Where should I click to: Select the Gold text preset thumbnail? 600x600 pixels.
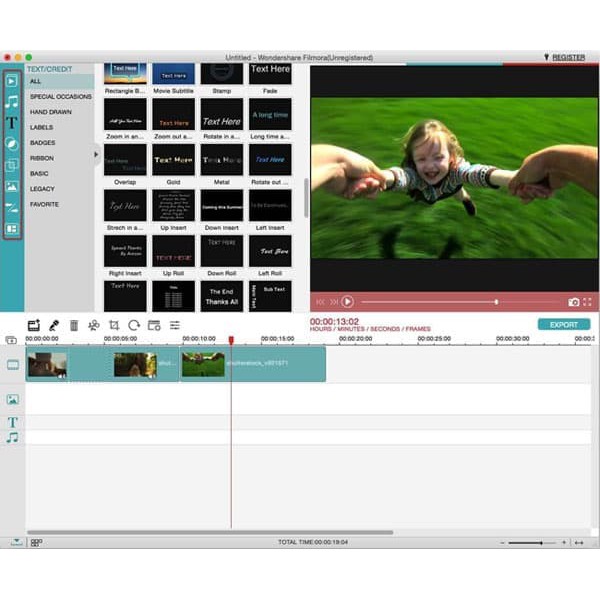point(174,160)
